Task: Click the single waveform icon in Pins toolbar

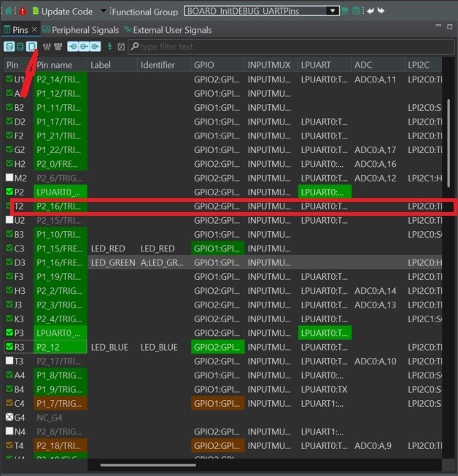Action: click(x=47, y=47)
